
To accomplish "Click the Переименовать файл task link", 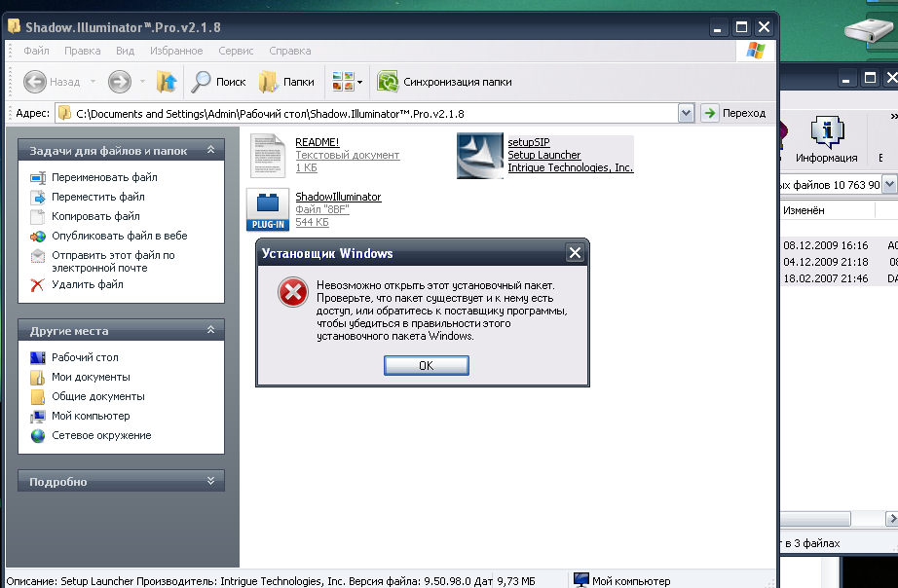I will [x=104, y=177].
